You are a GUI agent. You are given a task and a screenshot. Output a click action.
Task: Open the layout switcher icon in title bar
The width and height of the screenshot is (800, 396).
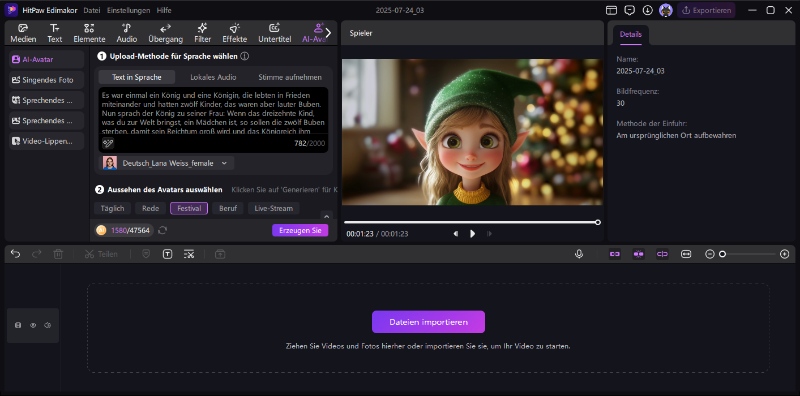[x=611, y=10]
